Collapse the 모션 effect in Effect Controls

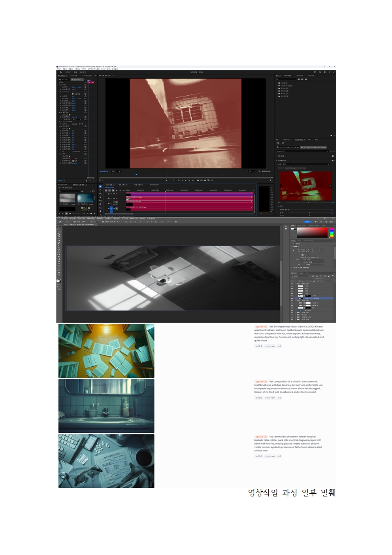coord(59,85)
